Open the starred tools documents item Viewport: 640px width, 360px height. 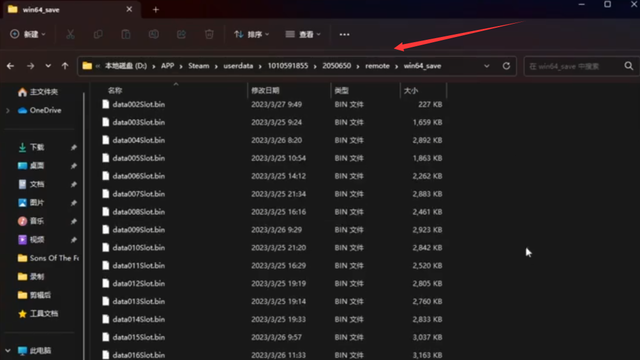coord(38,313)
